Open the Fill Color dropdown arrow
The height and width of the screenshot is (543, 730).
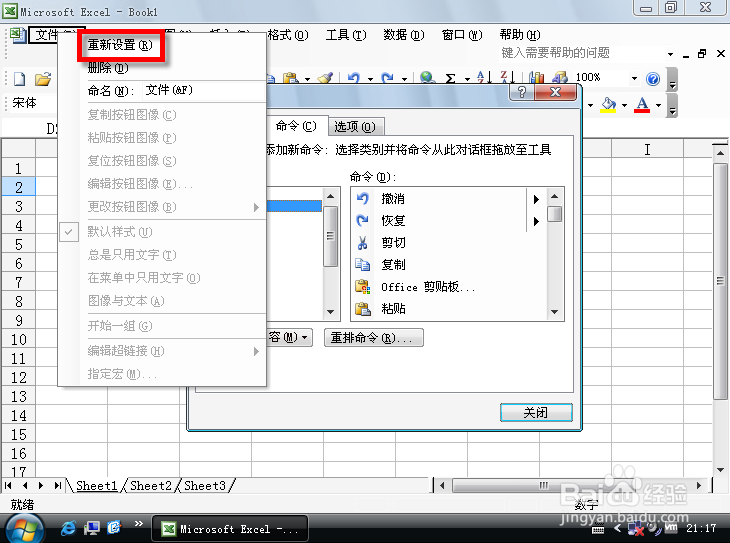[x=624, y=105]
